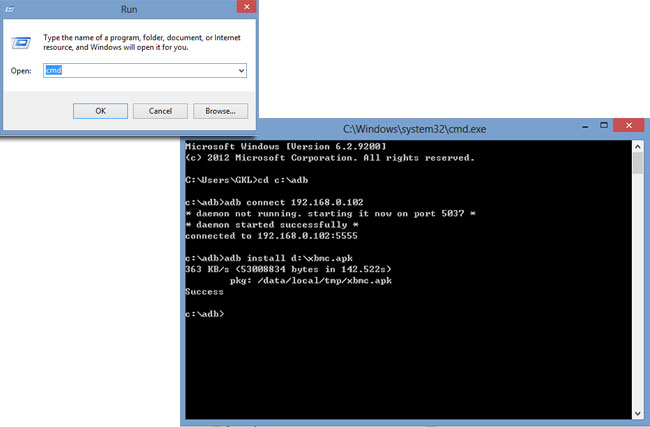
Task: Click the final 'c:\adb>' prompt
Action: pyautogui.click(x=204, y=314)
